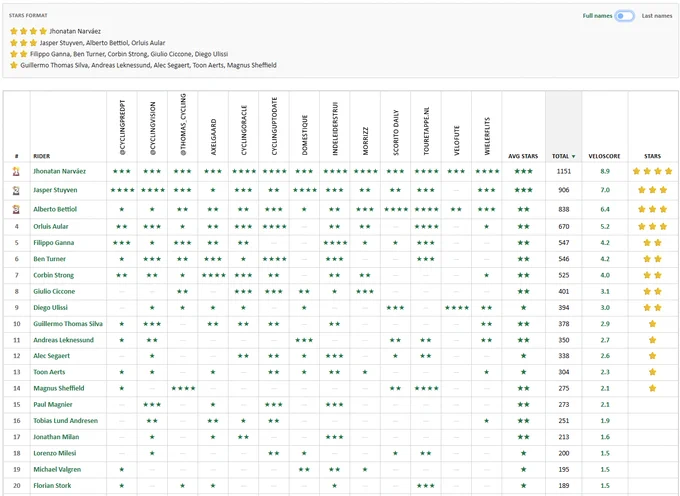Open Alberto Bettiol rider link in table

point(55,209)
